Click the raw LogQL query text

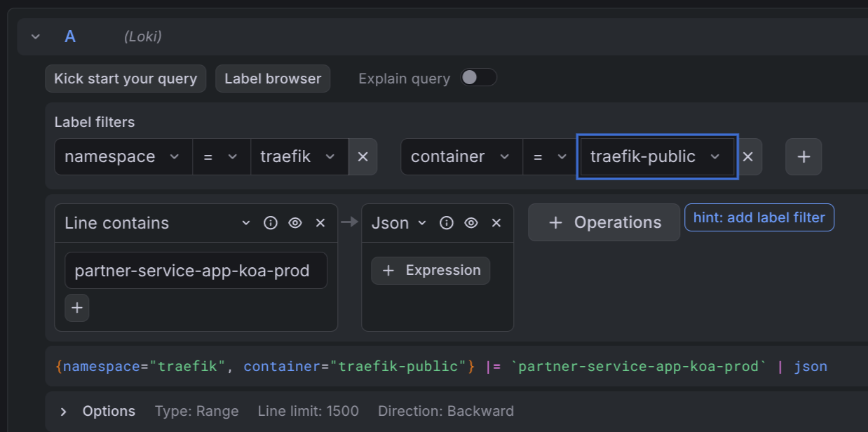pyautogui.click(x=441, y=366)
